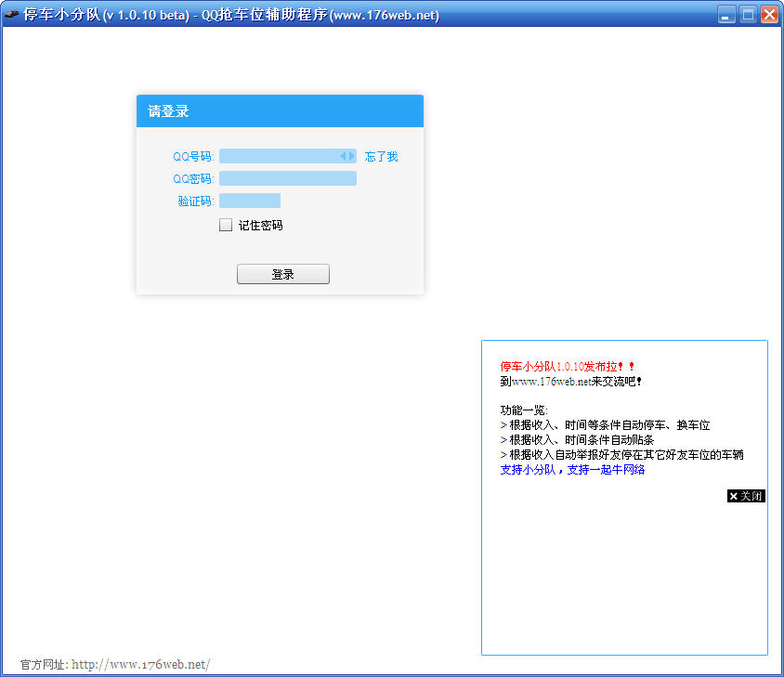The image size is (784, 677).
Task: Click the 请登录 header text
Action: click(168, 111)
